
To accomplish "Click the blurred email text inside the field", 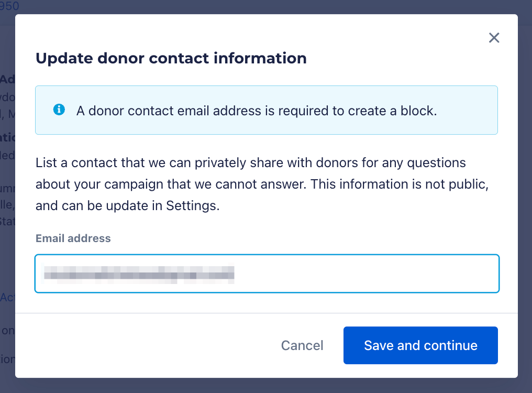I will click(139, 274).
